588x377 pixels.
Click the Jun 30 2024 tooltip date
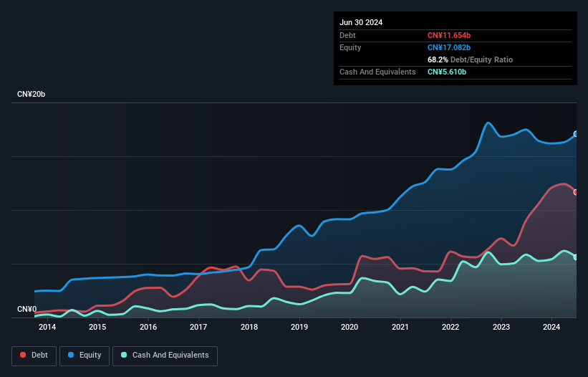361,22
